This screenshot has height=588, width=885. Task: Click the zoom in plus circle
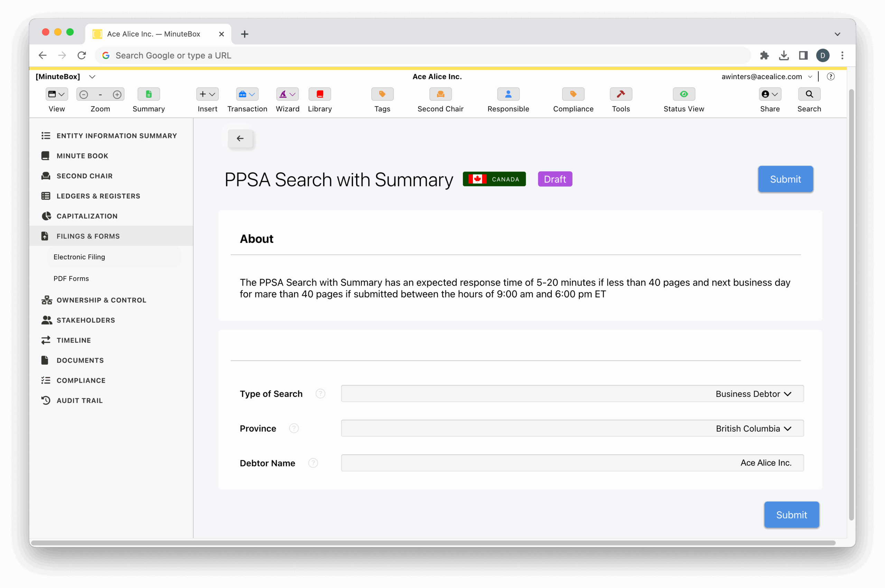117,94
